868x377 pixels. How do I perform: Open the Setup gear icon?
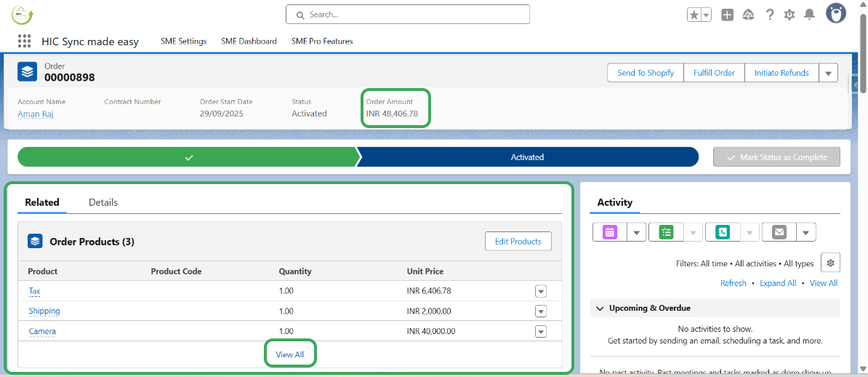coord(789,15)
